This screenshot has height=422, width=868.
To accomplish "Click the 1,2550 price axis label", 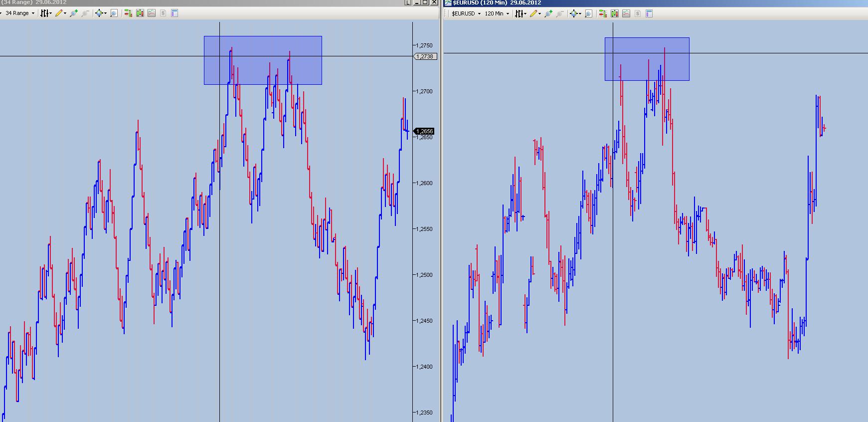I will point(425,229).
